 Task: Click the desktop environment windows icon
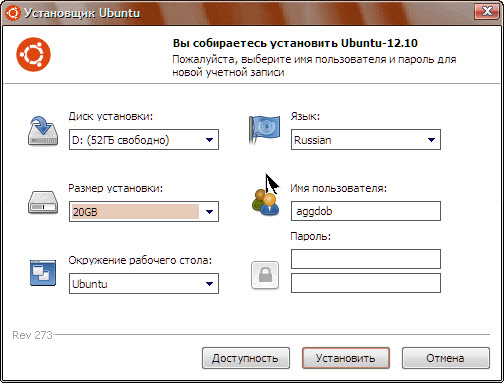(x=43, y=273)
